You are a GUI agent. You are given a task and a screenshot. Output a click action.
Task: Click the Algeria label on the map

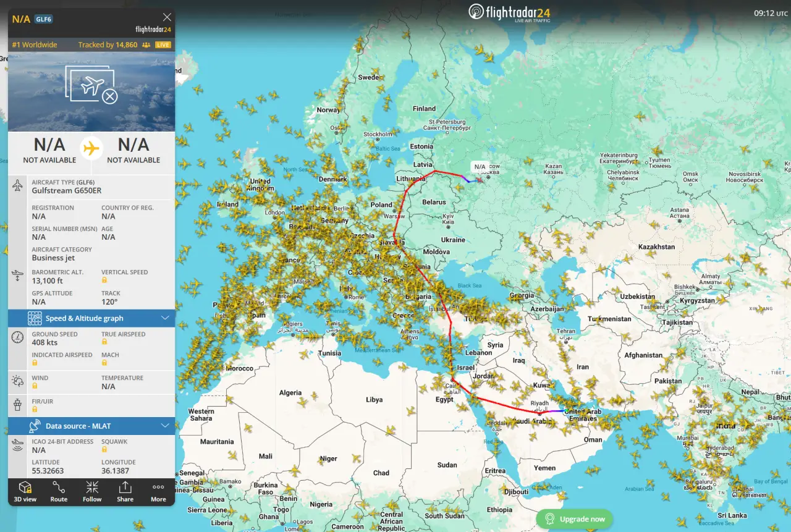(290, 393)
